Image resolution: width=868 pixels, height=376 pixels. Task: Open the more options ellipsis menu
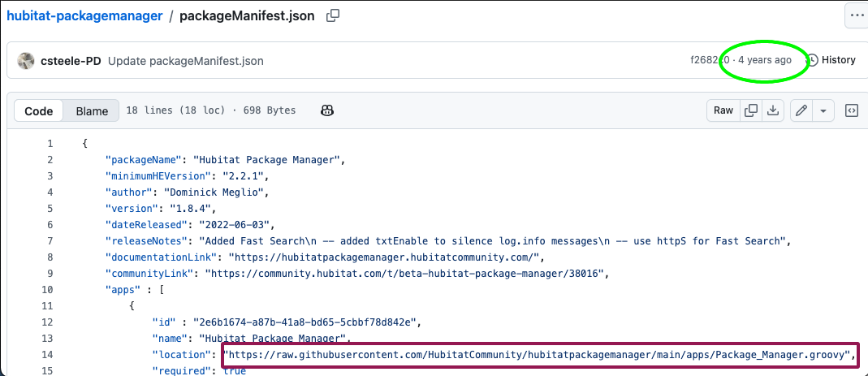(855, 15)
